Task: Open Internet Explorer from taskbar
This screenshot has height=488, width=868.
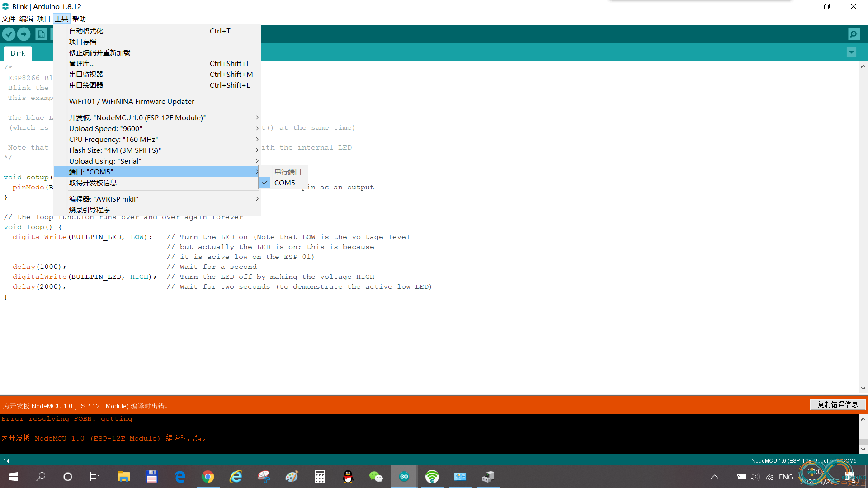Action: [236, 477]
